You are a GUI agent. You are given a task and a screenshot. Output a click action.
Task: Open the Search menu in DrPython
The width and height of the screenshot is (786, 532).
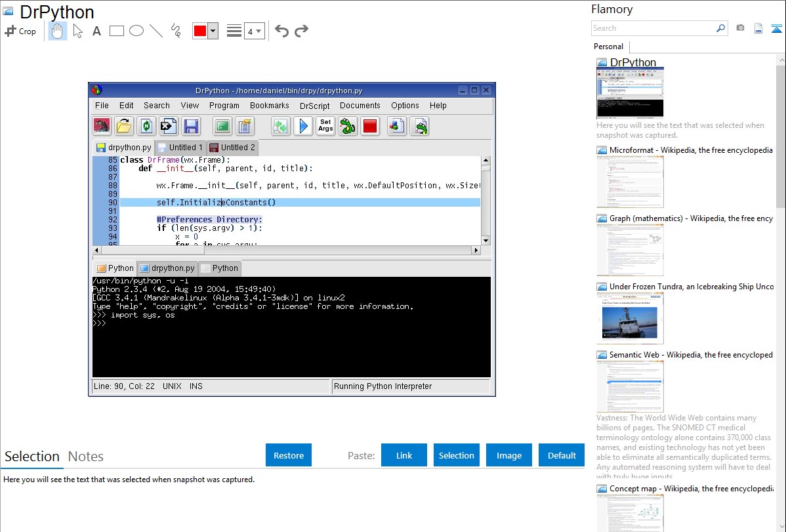point(157,106)
